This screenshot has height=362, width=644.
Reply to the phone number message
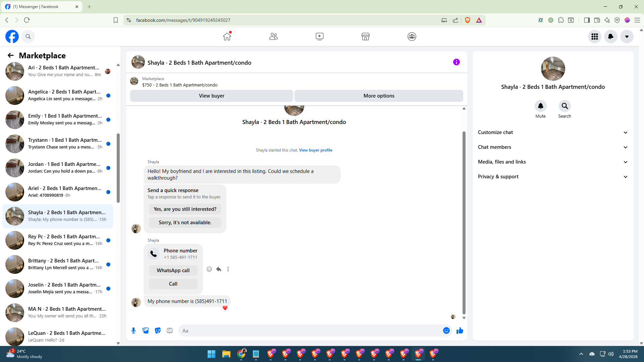[219, 269]
